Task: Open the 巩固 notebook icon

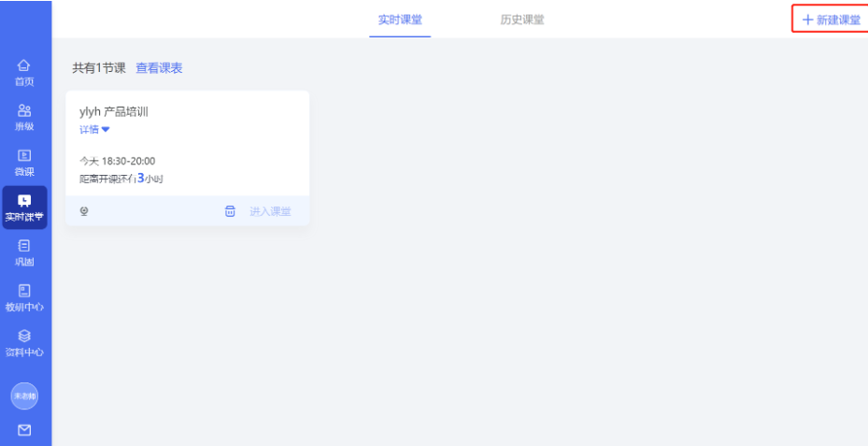Action: pyautogui.click(x=24, y=246)
